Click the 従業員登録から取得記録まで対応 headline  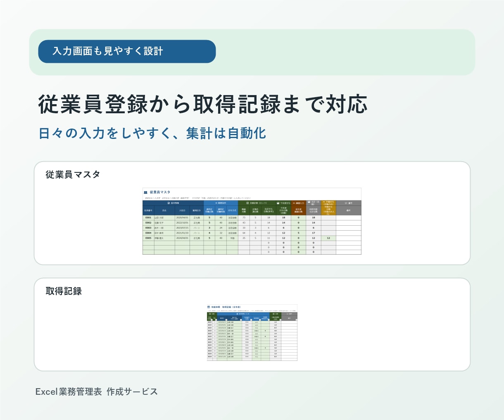coord(203,104)
